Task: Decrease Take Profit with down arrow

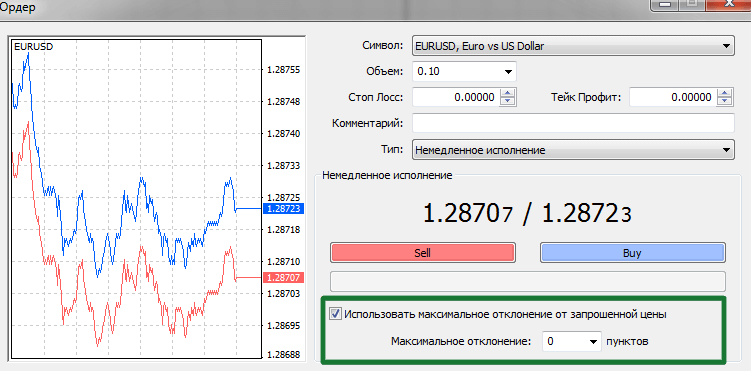Action: coord(726,101)
